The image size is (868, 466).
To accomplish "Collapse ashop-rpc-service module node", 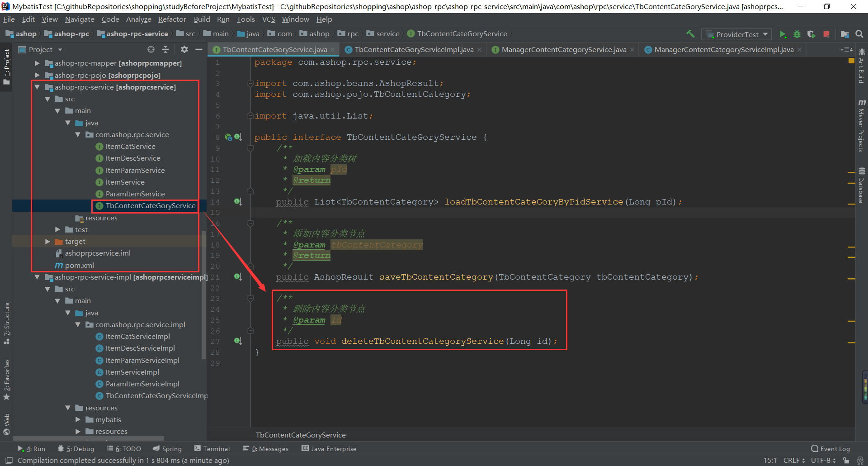I will pyautogui.click(x=37, y=87).
